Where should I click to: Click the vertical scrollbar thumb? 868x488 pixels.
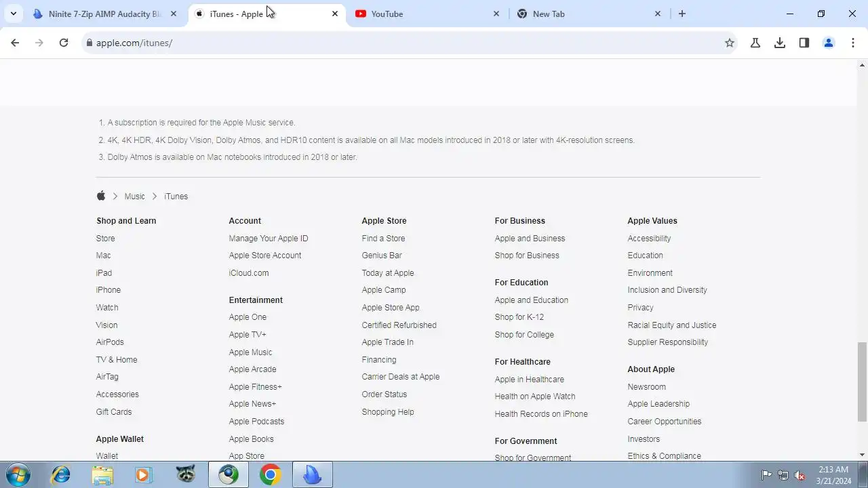[x=863, y=382]
